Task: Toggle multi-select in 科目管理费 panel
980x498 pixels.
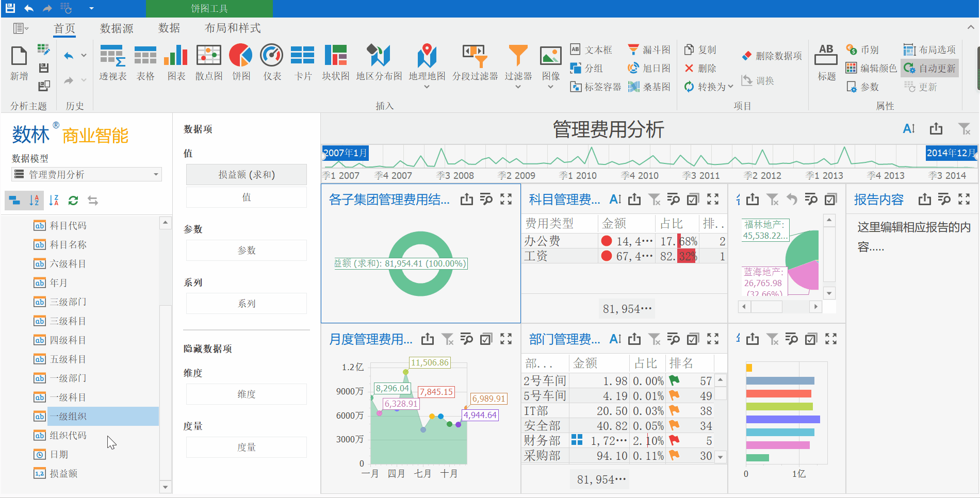Action: point(693,199)
